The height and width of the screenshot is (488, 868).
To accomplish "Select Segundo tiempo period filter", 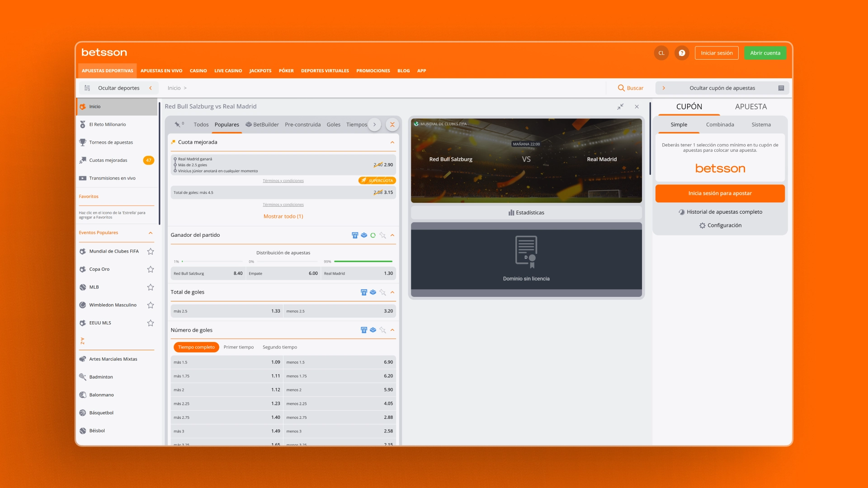I will [280, 347].
